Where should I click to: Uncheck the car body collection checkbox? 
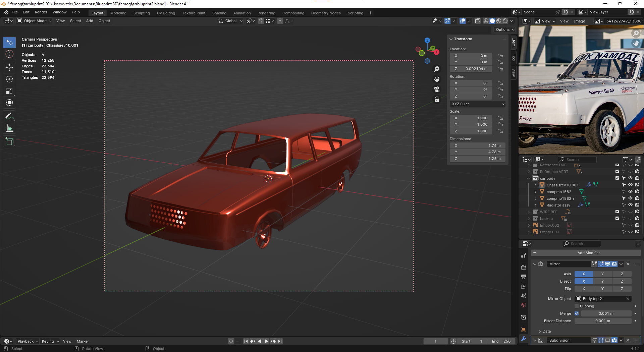(x=617, y=178)
